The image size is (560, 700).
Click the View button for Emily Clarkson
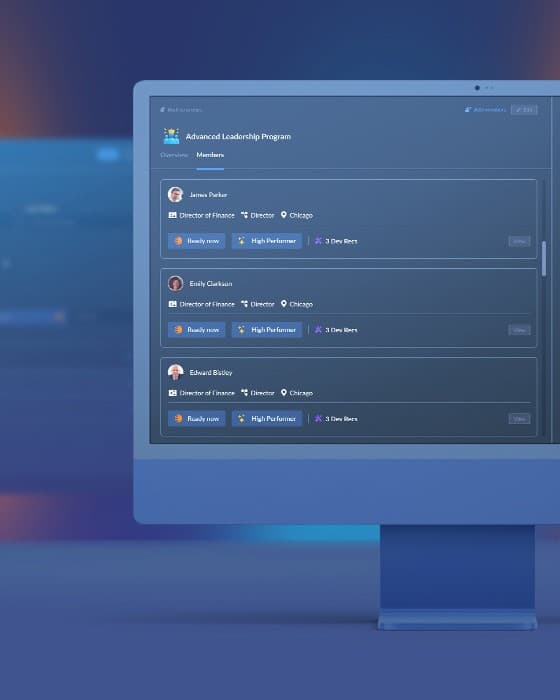(519, 330)
